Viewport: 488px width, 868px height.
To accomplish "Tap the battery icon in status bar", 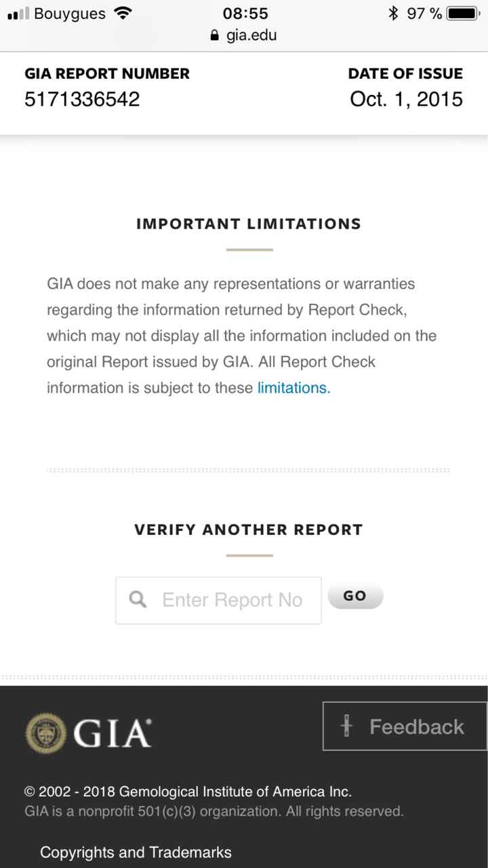I will 464,13.
